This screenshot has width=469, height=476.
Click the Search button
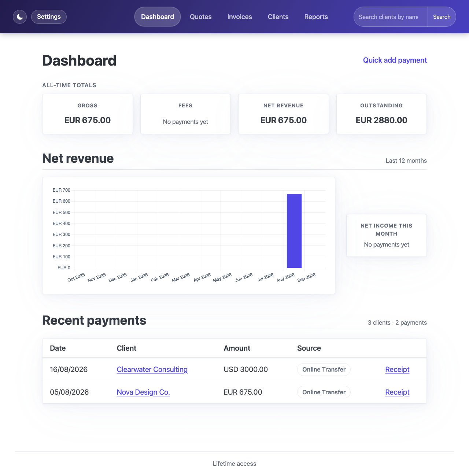tap(442, 17)
